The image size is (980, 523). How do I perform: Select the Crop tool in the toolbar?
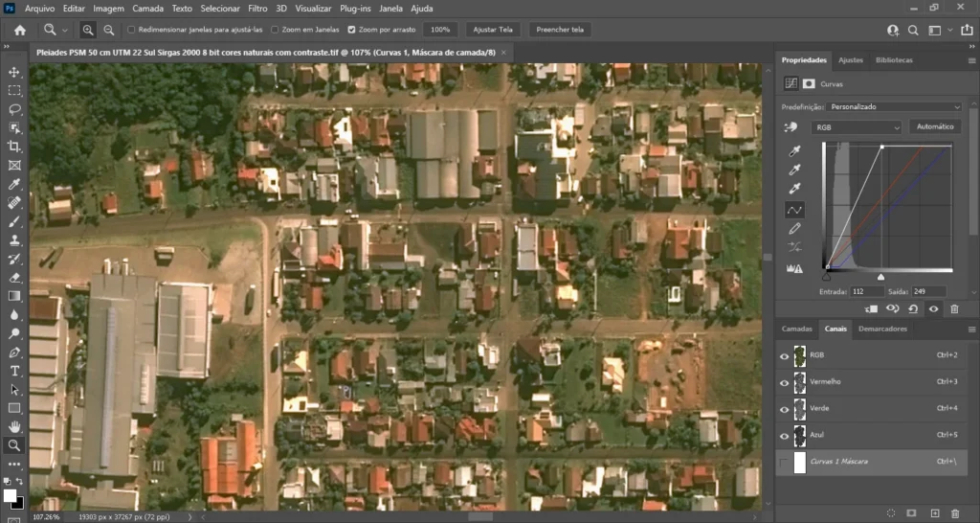(14, 146)
